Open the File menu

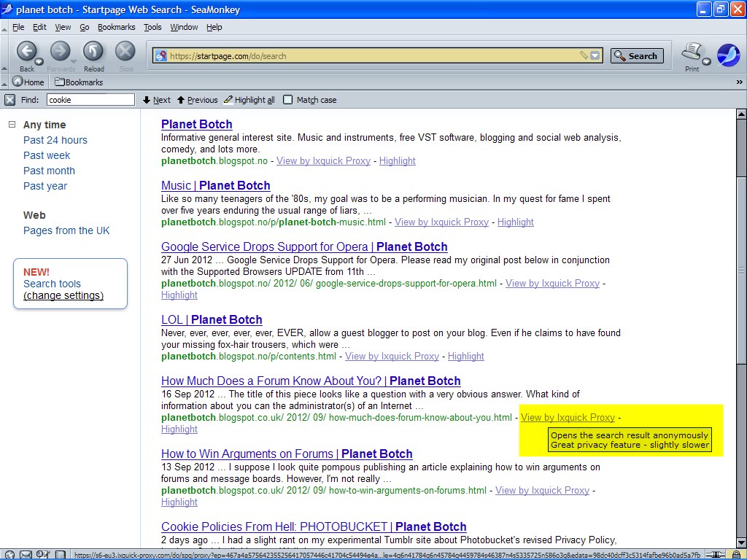[18, 27]
